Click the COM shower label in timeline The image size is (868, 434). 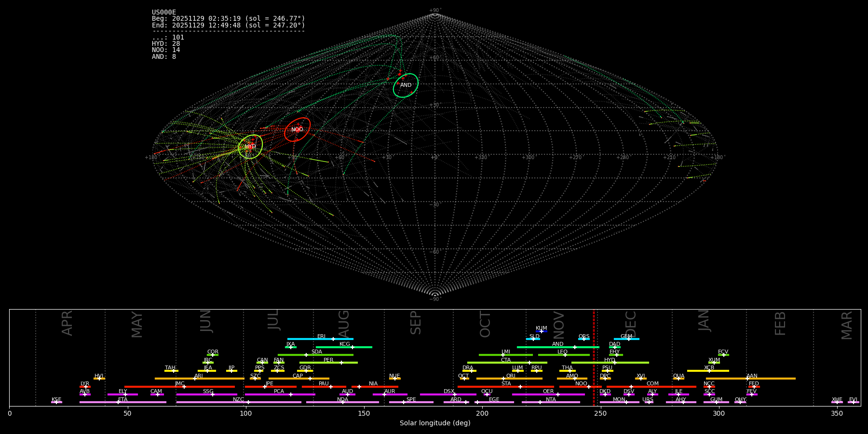click(x=652, y=384)
